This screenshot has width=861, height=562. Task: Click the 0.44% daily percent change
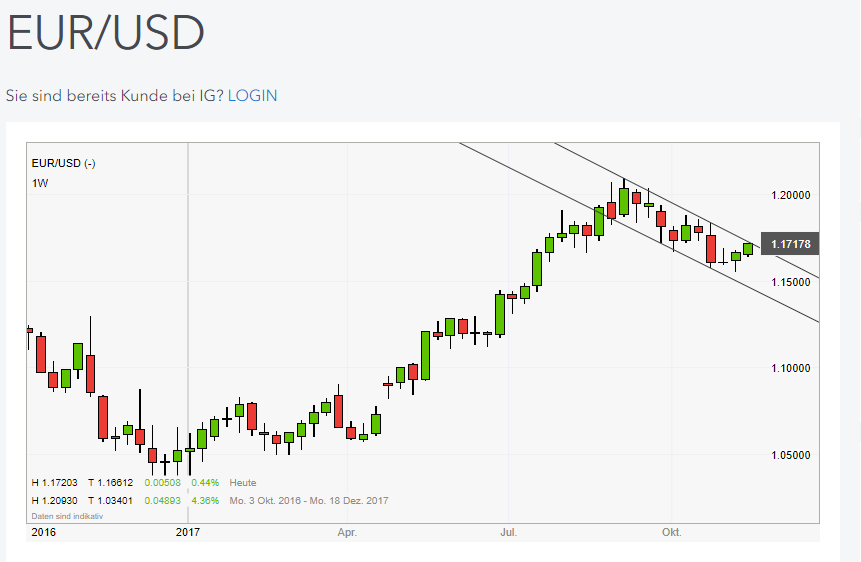pyautogui.click(x=205, y=482)
